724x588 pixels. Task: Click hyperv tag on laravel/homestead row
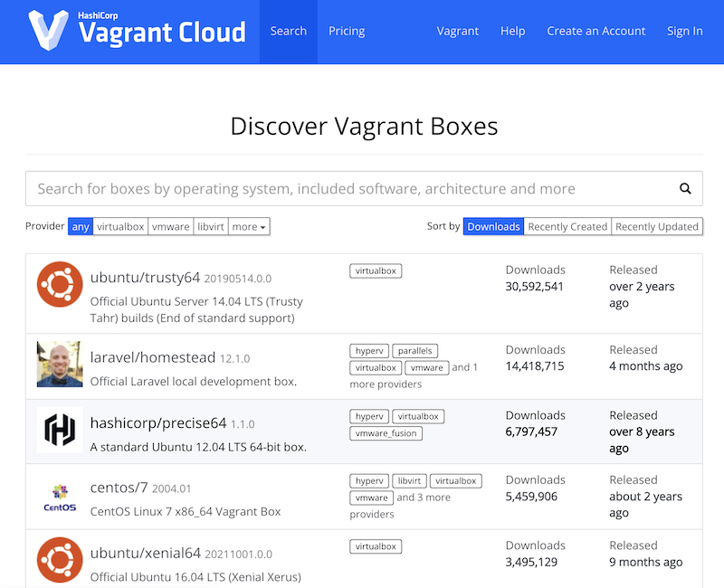369,351
